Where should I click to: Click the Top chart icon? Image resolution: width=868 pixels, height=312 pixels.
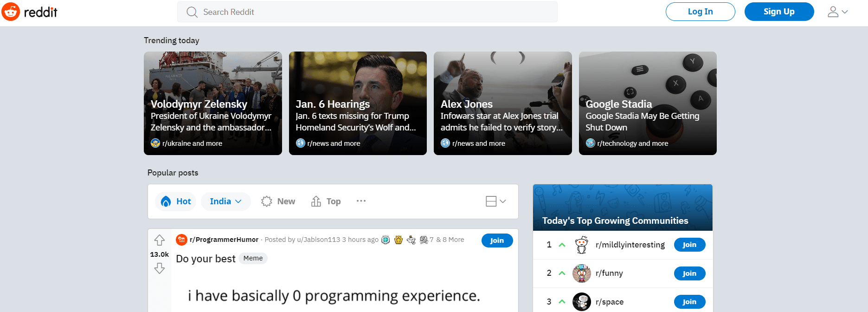(x=316, y=201)
